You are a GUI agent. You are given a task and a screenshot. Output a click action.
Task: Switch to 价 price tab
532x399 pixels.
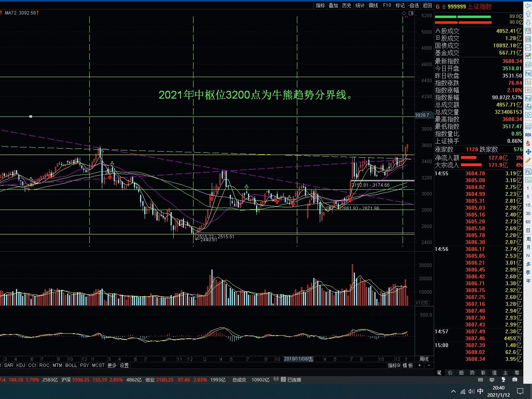pos(450,373)
